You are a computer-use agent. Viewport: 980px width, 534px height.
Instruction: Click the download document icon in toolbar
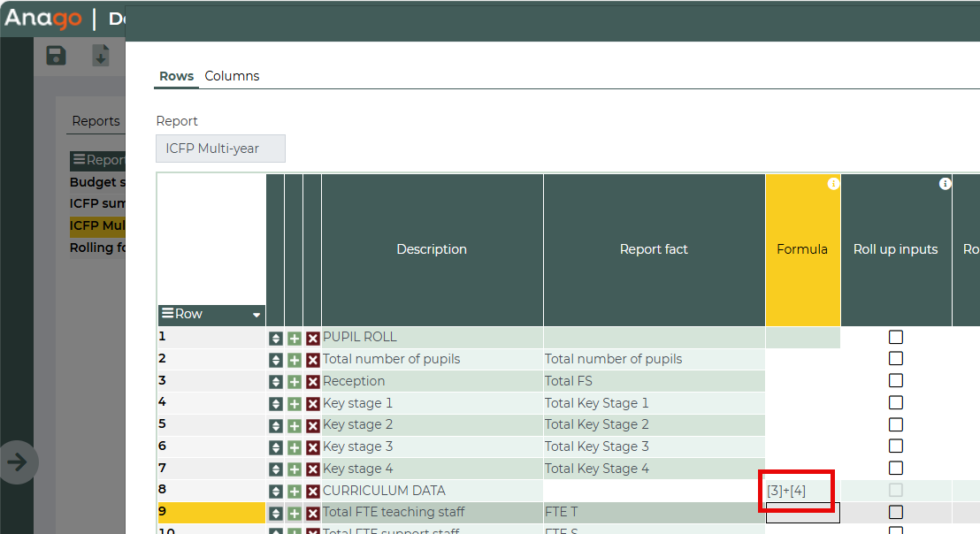pyautogui.click(x=101, y=56)
